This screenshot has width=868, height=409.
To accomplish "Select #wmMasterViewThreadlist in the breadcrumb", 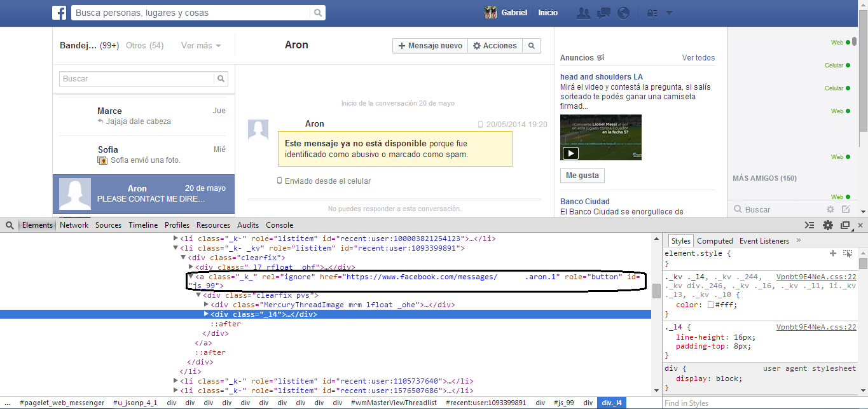I will click(394, 403).
